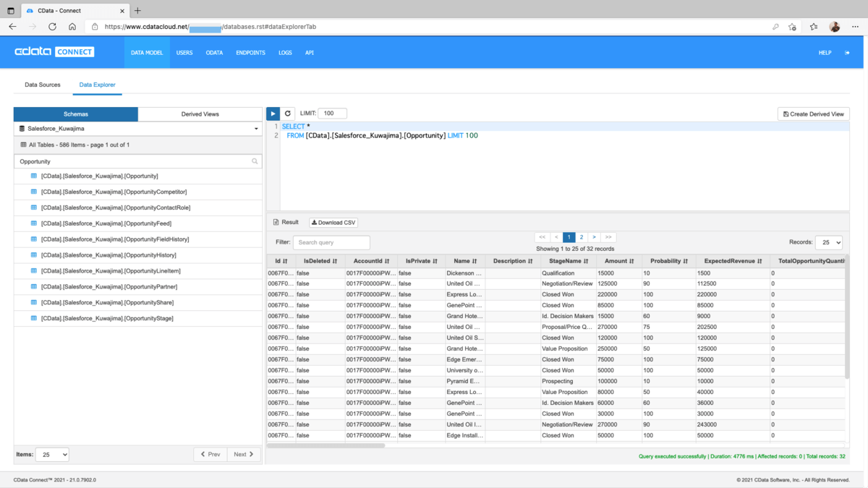Sort by the Probability column arrows
The image size is (868, 488).
[685, 261]
